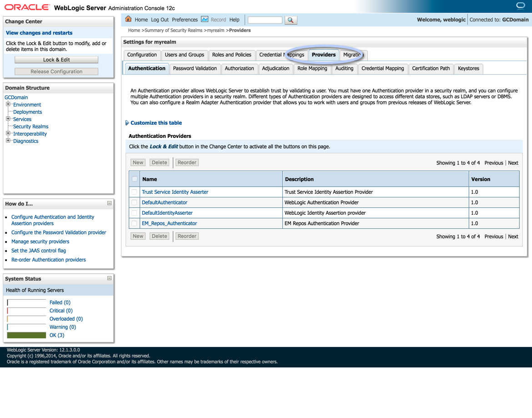Open the Credential Mappings tab

(x=281, y=55)
